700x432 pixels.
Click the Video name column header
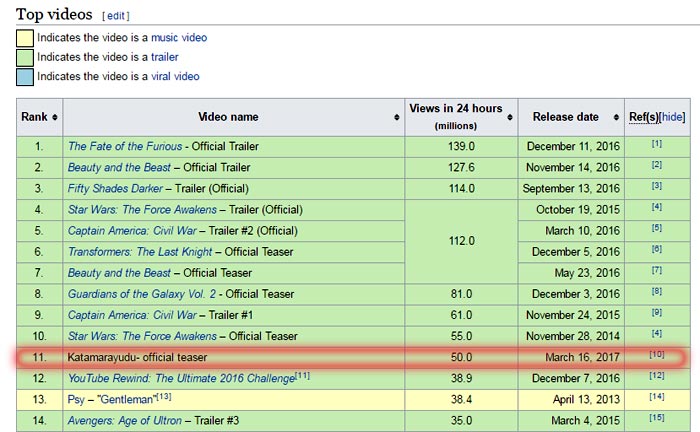234,117
